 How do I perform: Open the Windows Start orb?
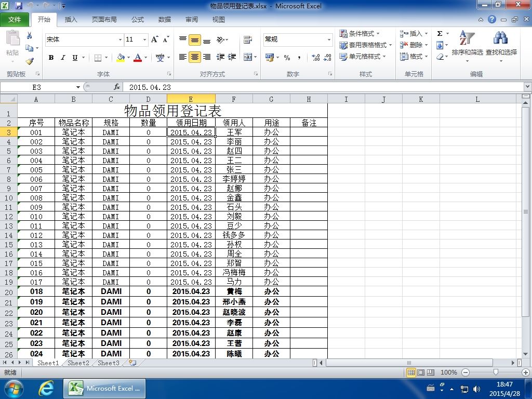(13, 389)
